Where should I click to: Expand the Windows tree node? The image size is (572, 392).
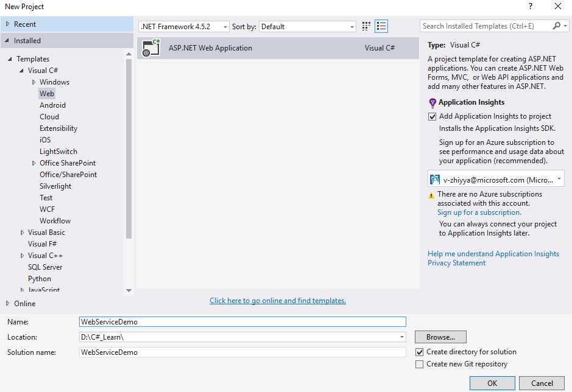[34, 82]
